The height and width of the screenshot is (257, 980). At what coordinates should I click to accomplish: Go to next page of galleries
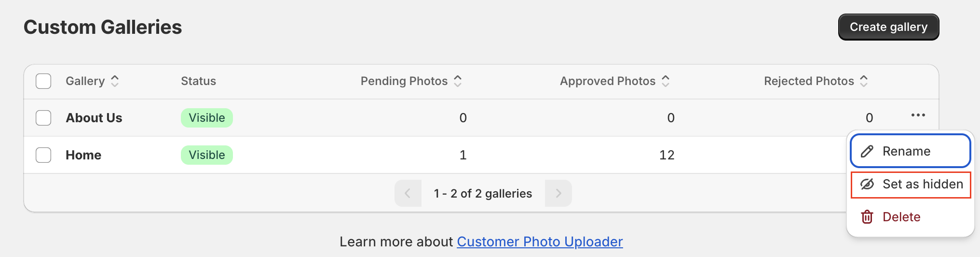(x=558, y=193)
